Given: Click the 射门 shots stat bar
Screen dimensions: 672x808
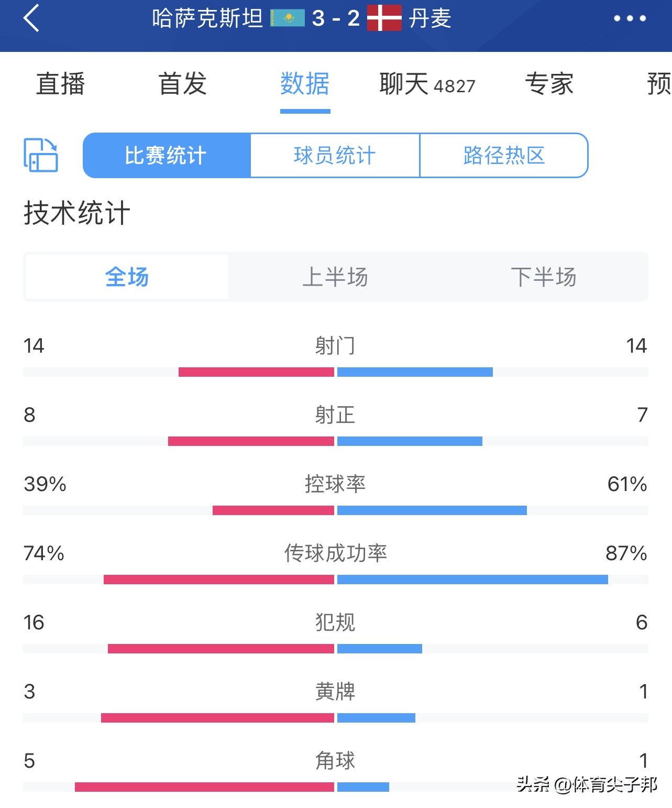Looking at the screenshot, I should 336,372.
